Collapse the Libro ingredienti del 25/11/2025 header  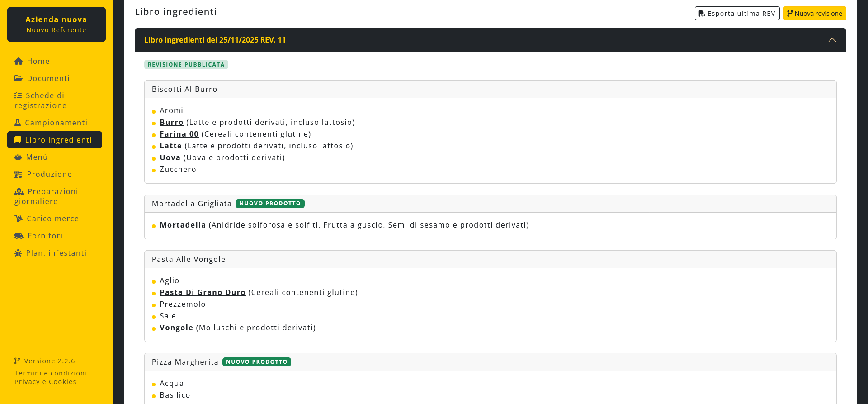(215, 40)
